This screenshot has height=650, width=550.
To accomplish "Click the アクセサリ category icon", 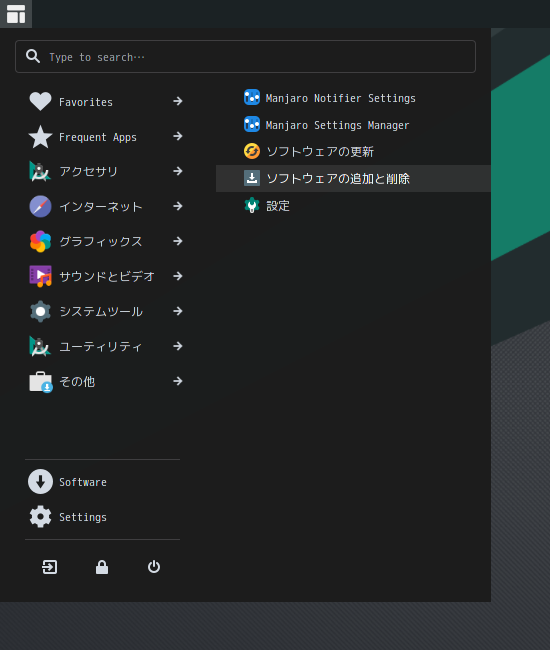I will (40, 172).
